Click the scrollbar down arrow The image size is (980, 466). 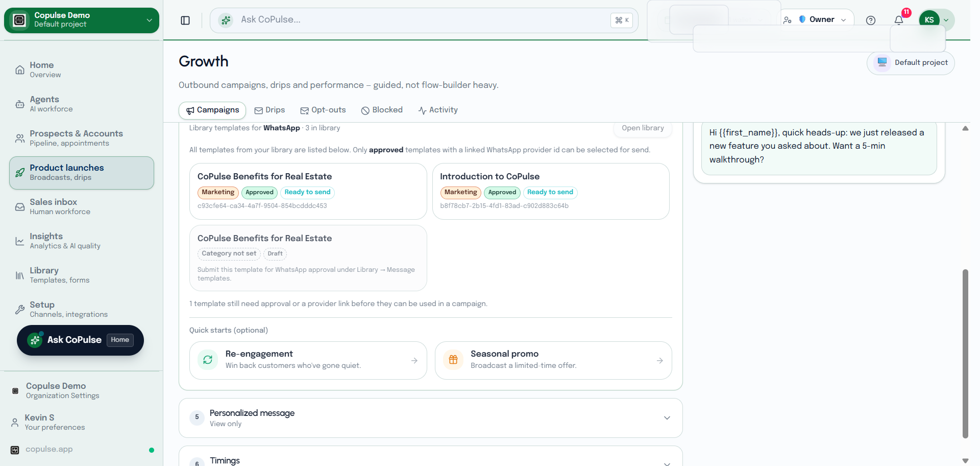965,461
